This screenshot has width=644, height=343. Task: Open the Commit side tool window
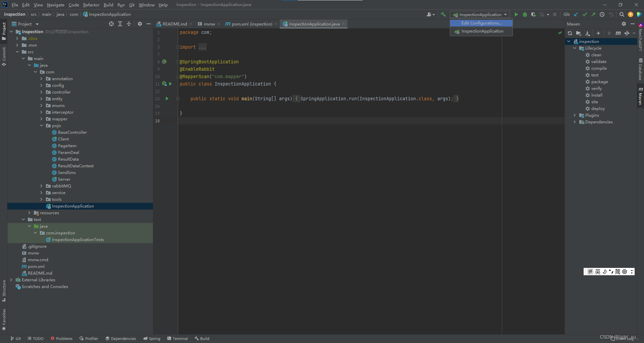pyautogui.click(x=4, y=56)
